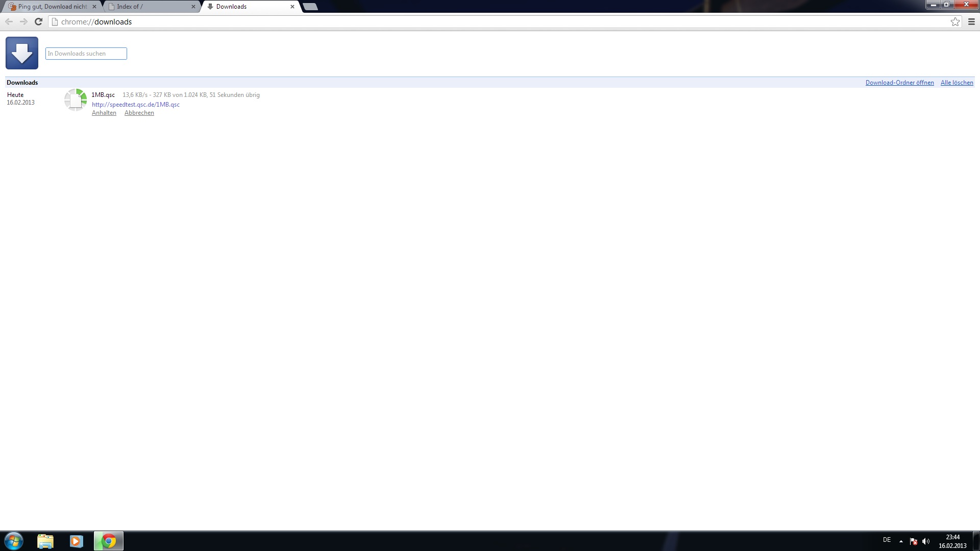980x551 pixels.
Task: Click the back navigation arrow
Action: [x=9, y=21]
